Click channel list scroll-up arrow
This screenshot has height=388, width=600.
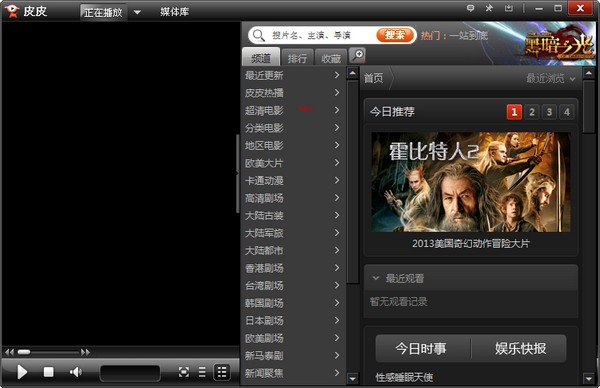click(352, 73)
